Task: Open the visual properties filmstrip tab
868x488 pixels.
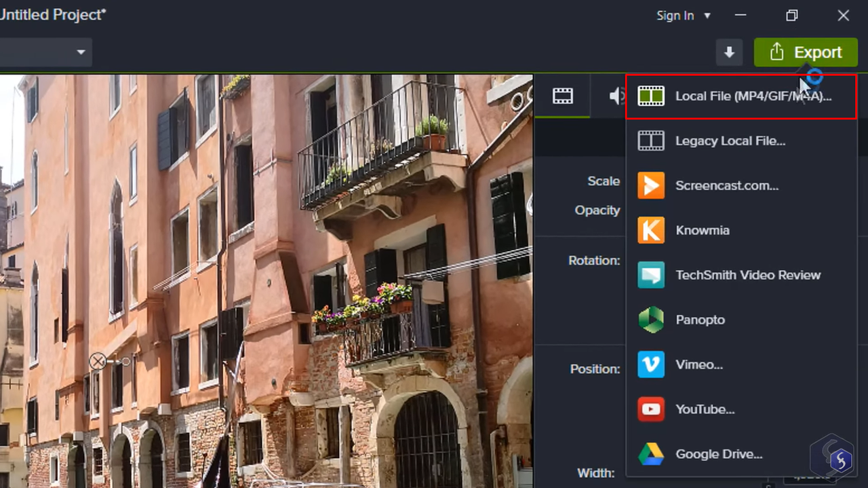Action: pos(563,96)
